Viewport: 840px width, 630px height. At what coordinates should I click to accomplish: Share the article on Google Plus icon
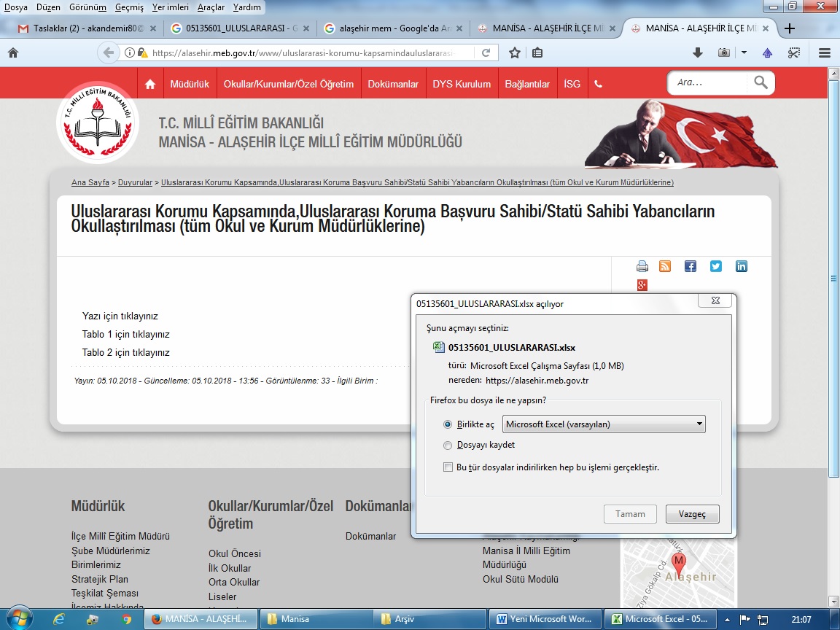642,285
